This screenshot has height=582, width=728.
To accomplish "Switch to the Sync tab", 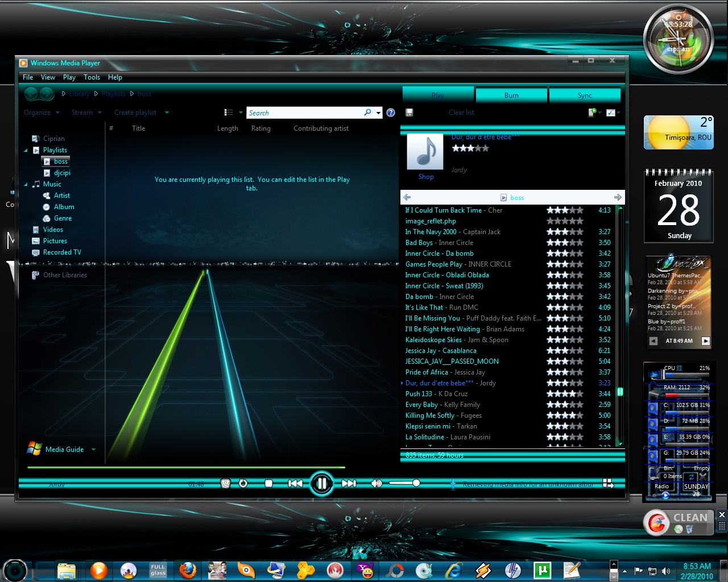I will [585, 95].
